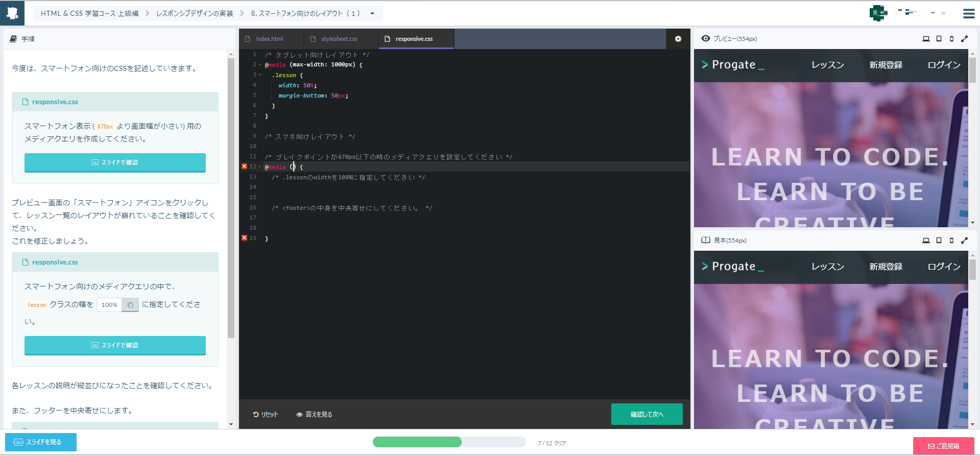This screenshot has height=456, width=980.
Task: Open the course lesson dropdown arrow in the breadcrumb
Action: click(x=372, y=13)
